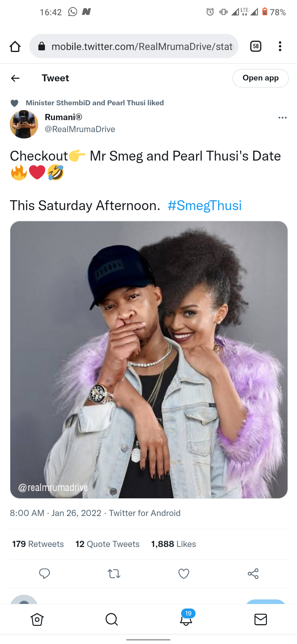Tap the Open app button
Screen dimensions: 297x644
[x=261, y=78]
